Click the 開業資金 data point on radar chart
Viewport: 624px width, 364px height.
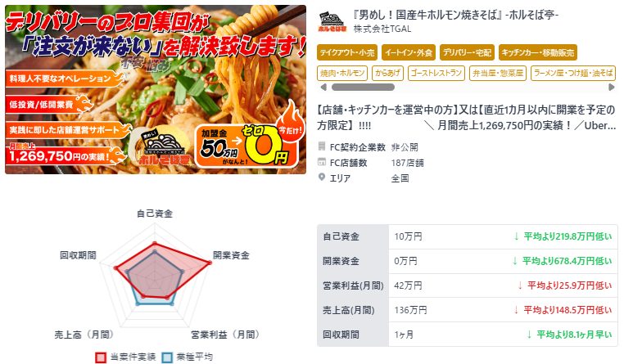(210, 263)
